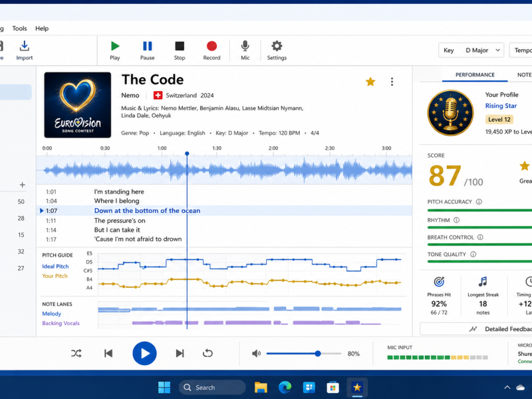The height and width of the screenshot is (399, 532).
Task: Start playback with the green Play icon
Action: [115, 46]
